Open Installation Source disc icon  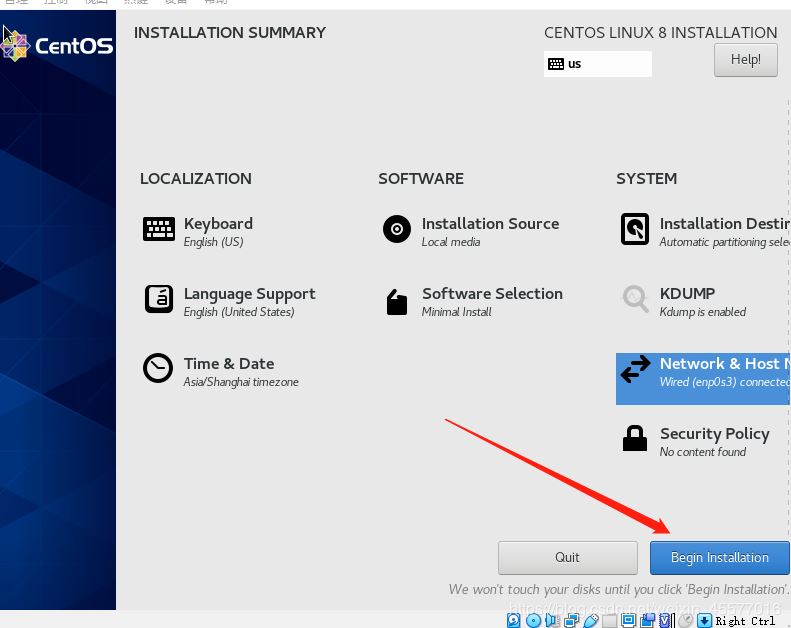(397, 229)
